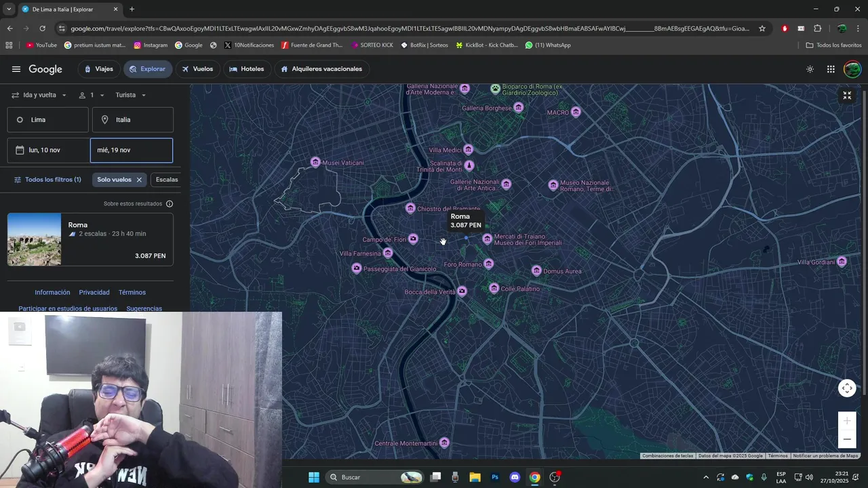Click the Domus Aurea marker
Screen dimensions: 868x488
(536, 271)
